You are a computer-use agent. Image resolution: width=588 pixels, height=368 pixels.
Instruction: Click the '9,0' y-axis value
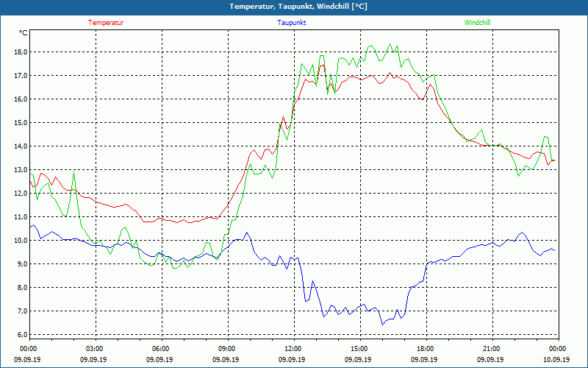23,264
